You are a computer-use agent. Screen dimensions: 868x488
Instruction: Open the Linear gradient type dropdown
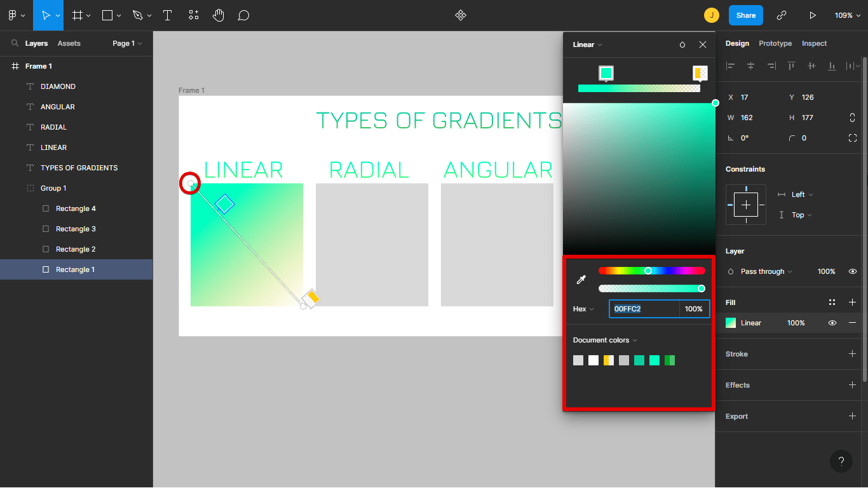point(586,44)
